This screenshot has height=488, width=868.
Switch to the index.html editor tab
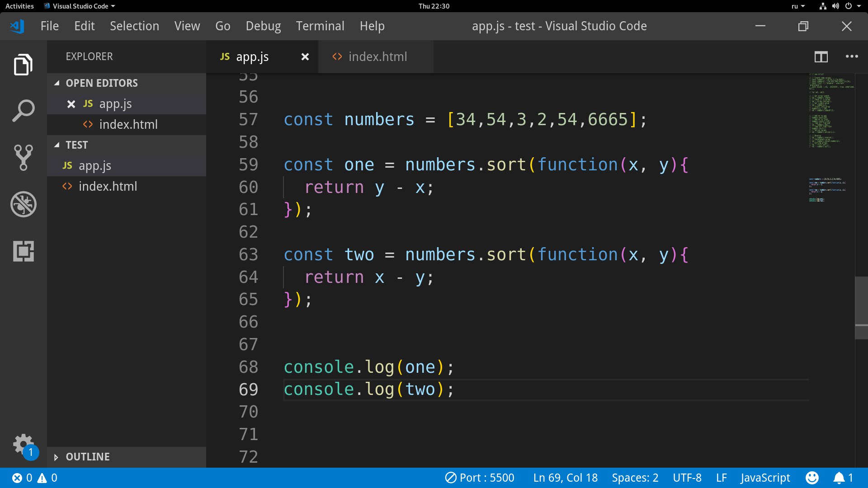pos(377,57)
